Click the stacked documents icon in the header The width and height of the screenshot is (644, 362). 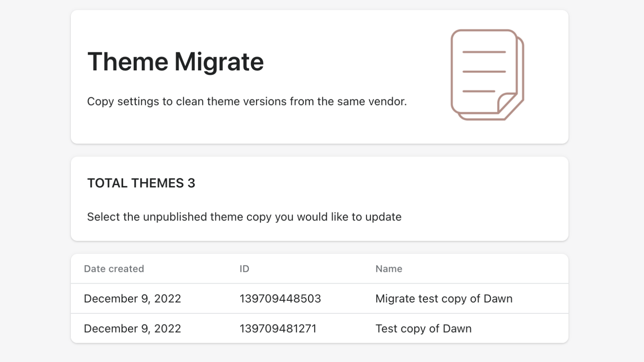[x=487, y=75]
